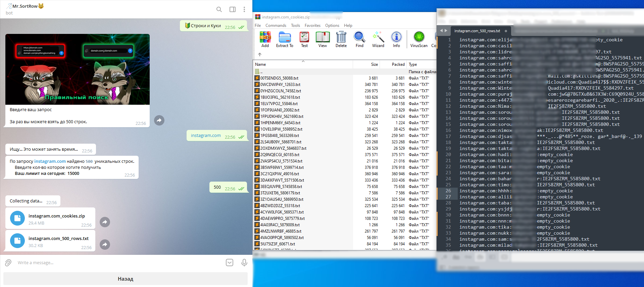Forward the 'Правильный поиск' image message
The height and width of the screenshot is (287, 644).
159,120
